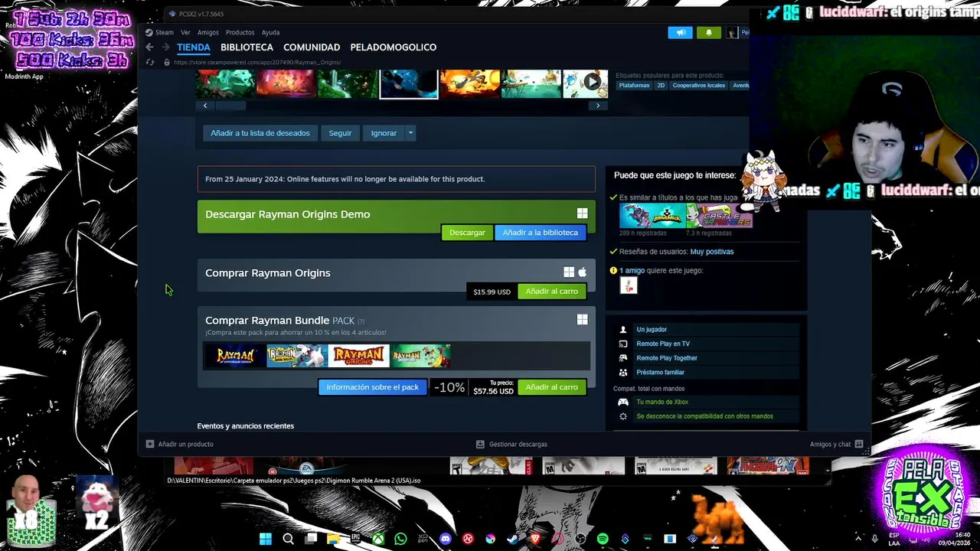Switch to the BIBLIOTECA tab
980x551 pixels.
pos(247,47)
